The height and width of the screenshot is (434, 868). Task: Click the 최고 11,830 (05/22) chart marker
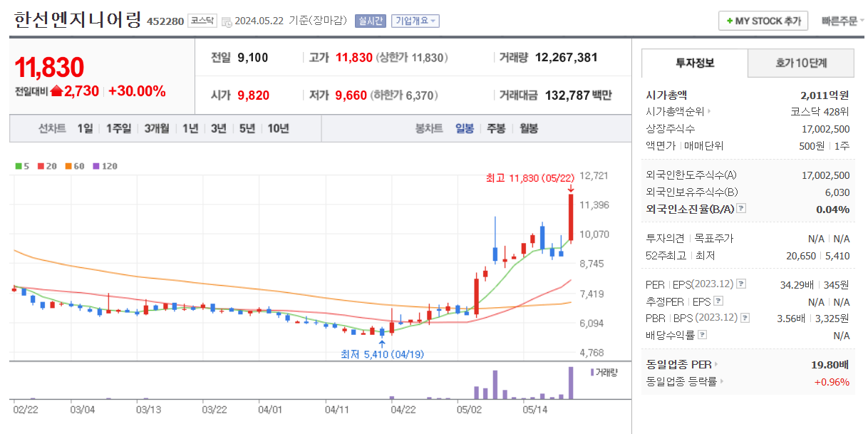click(x=529, y=177)
